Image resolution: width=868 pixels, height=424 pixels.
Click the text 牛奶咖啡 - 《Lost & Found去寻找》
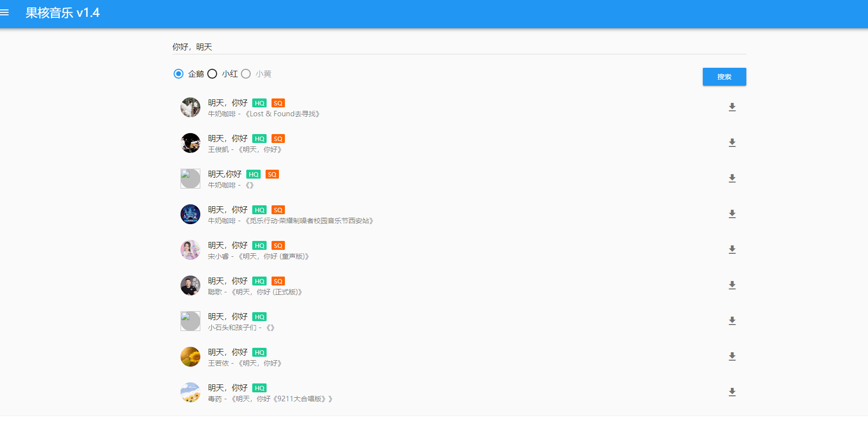264,114
